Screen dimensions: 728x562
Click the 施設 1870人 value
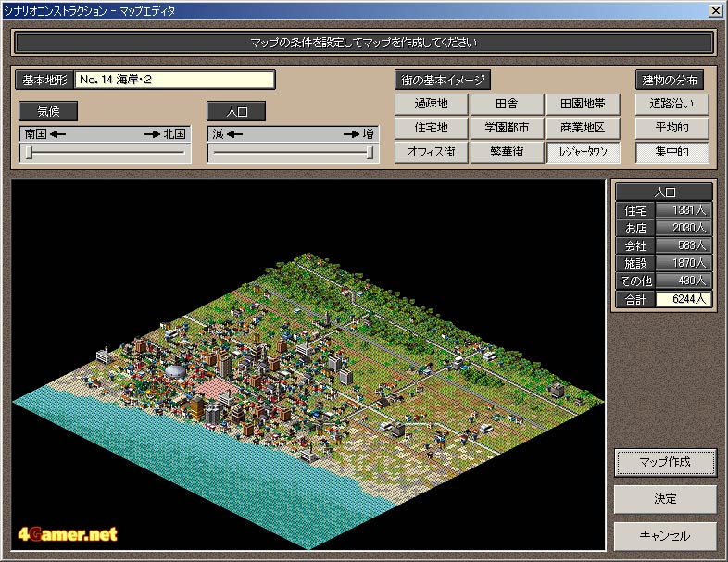(x=684, y=263)
